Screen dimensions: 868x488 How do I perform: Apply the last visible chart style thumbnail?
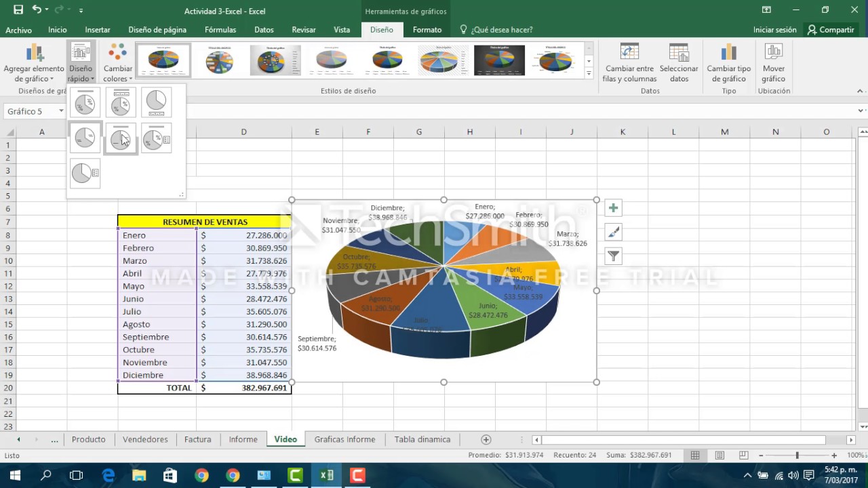point(555,60)
